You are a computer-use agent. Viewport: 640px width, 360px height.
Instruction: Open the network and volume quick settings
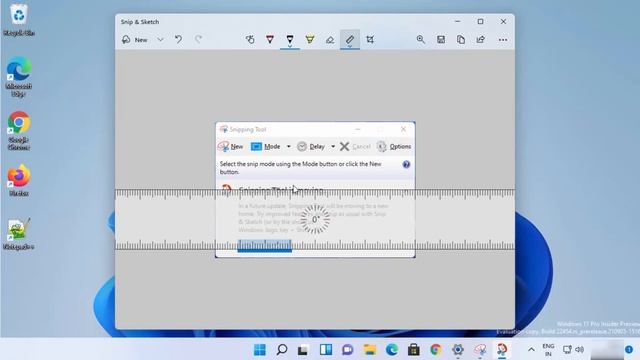click(x=573, y=349)
